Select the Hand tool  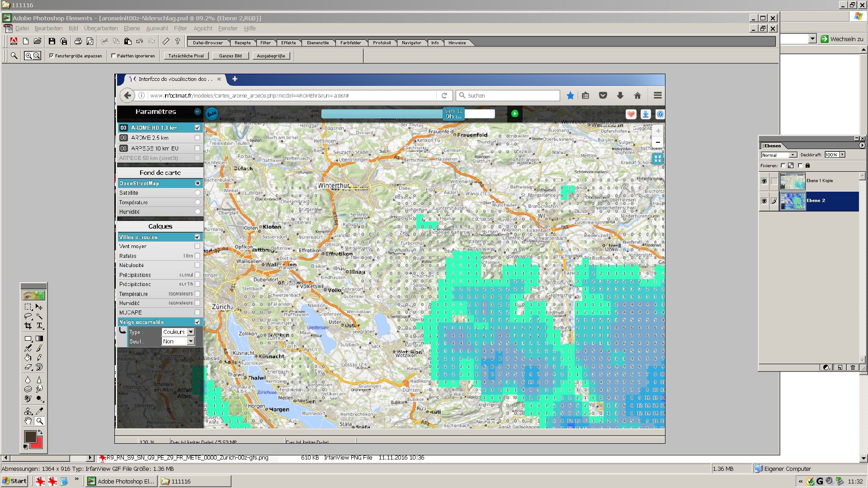click(28, 421)
